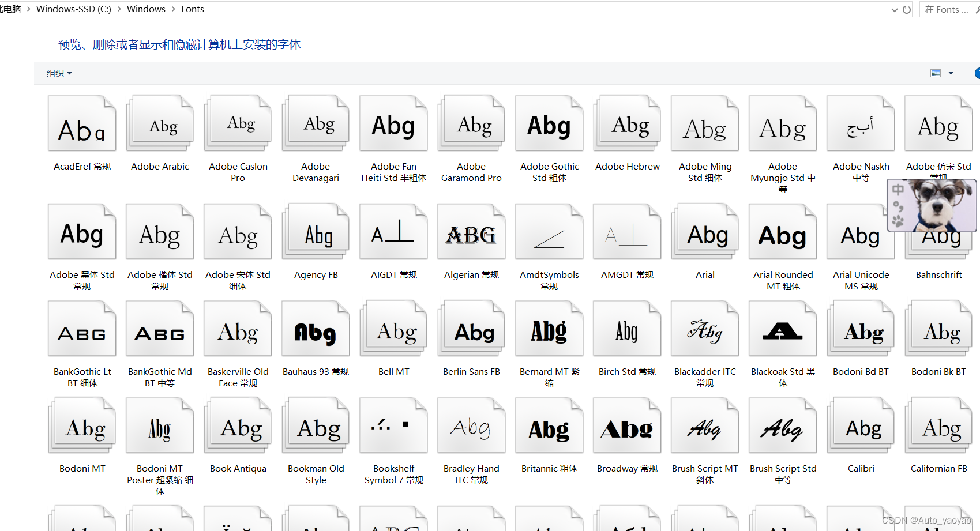Click the 'Bahnschrift' font name
The image size is (980, 531).
tap(938, 275)
